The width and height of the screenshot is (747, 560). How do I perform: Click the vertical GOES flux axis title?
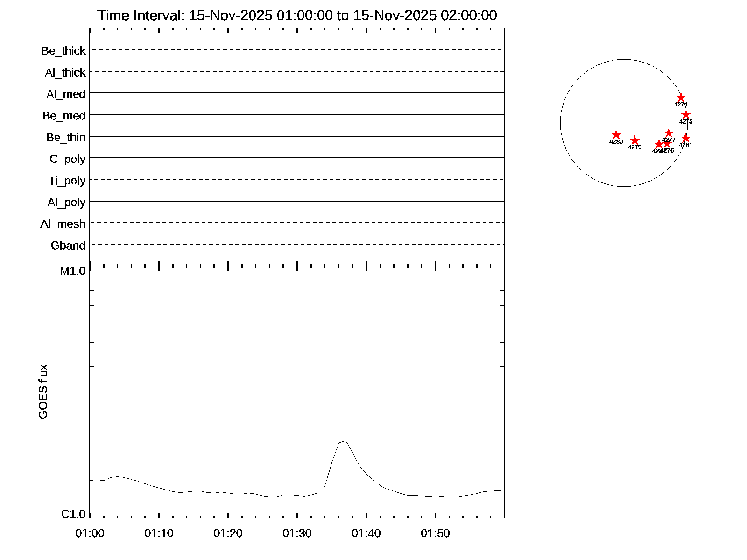43,392
